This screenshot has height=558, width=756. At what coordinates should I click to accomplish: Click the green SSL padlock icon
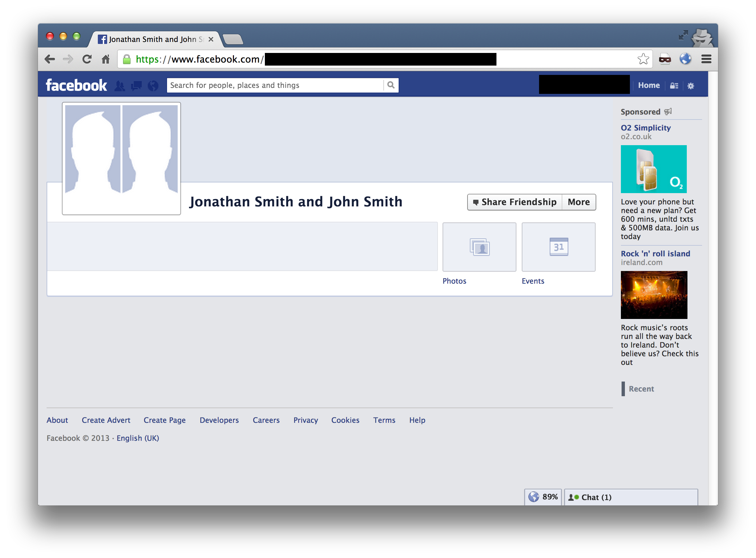(127, 60)
